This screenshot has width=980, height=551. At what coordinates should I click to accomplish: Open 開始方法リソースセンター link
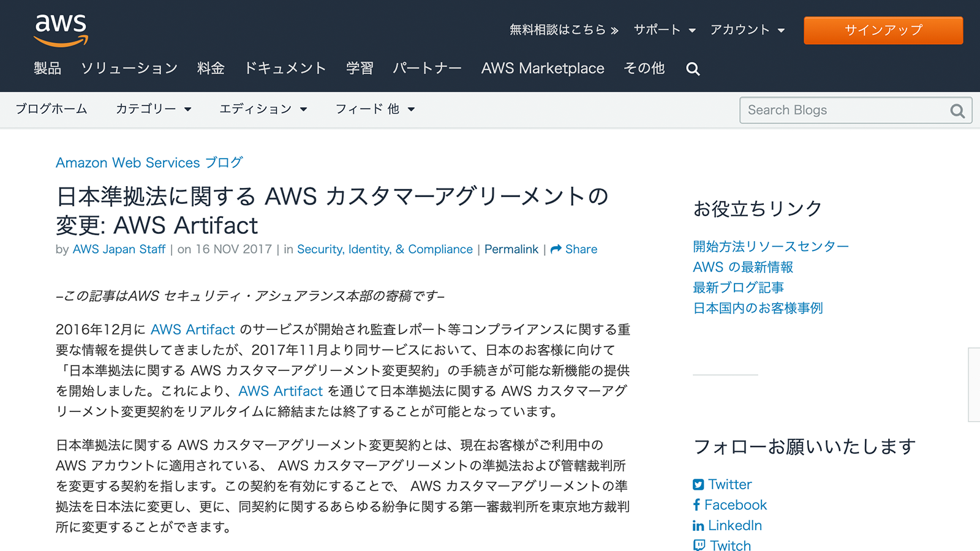coord(771,247)
